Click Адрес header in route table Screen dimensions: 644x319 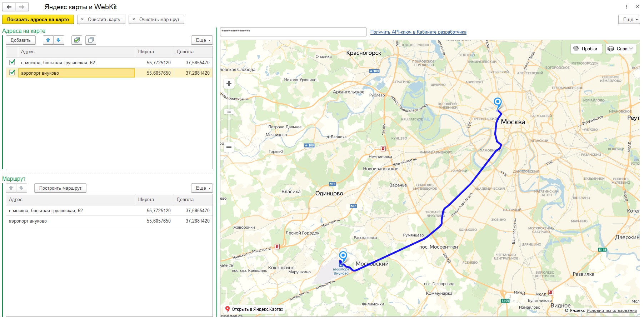[71, 199]
